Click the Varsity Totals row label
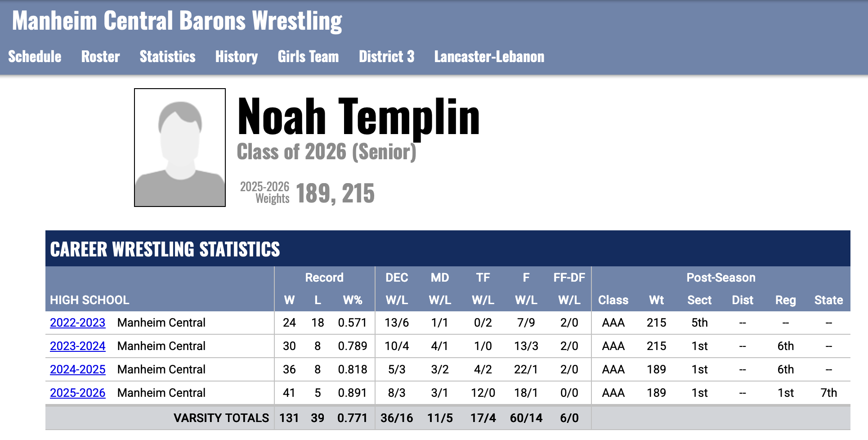Screen dimensions: 868x440 [221, 418]
